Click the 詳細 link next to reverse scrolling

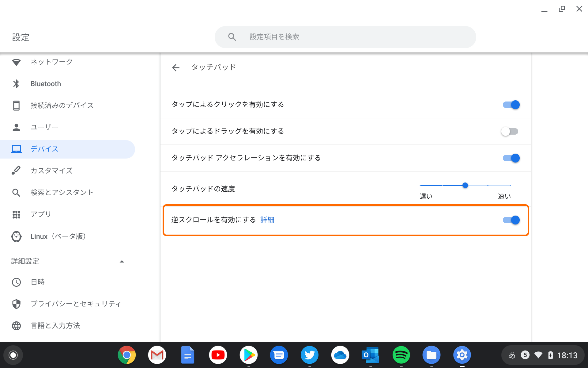(x=267, y=220)
